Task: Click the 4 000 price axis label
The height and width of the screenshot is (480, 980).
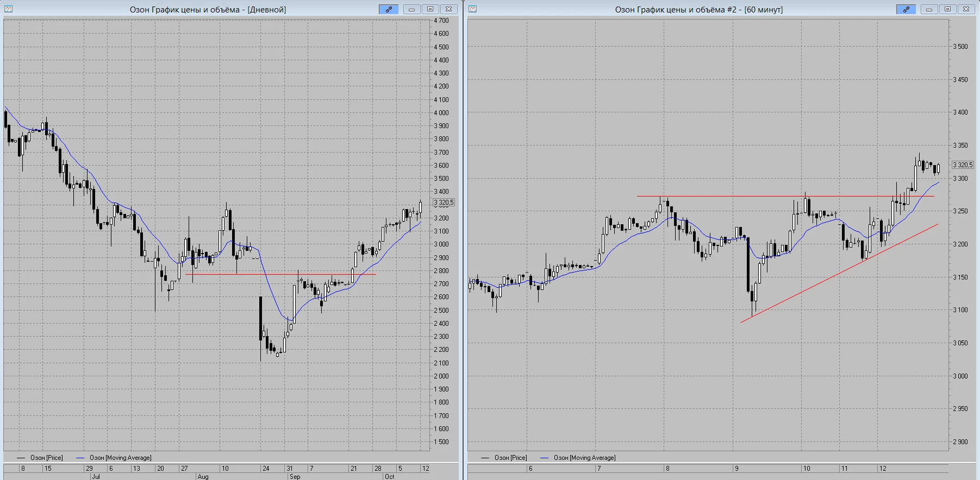Action: [x=441, y=113]
